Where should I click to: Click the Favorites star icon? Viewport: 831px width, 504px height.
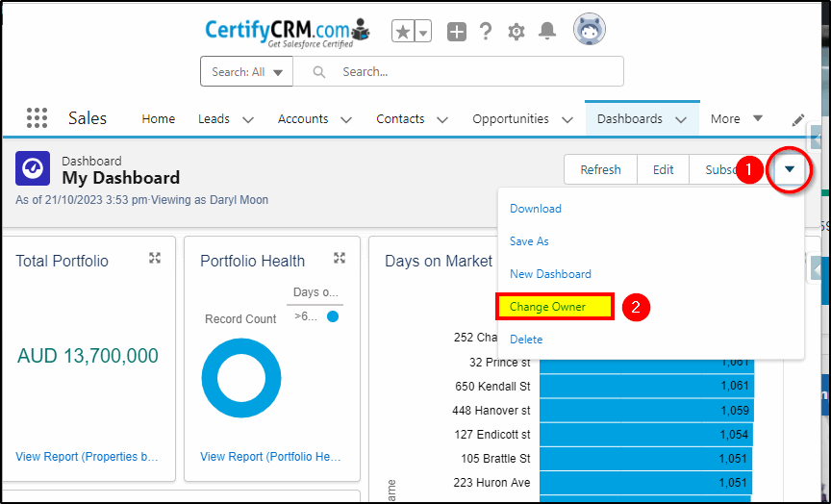pyautogui.click(x=403, y=32)
